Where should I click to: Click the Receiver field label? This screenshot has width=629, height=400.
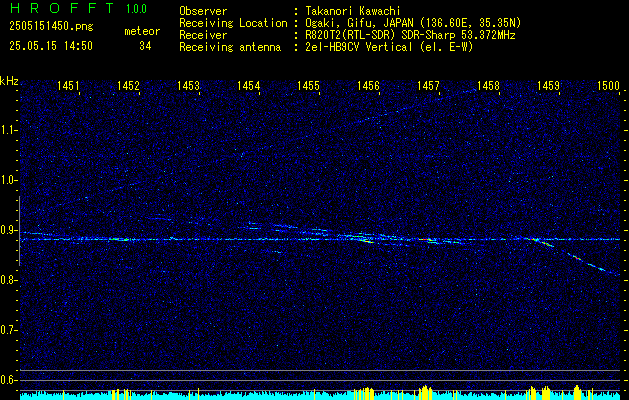203,35
